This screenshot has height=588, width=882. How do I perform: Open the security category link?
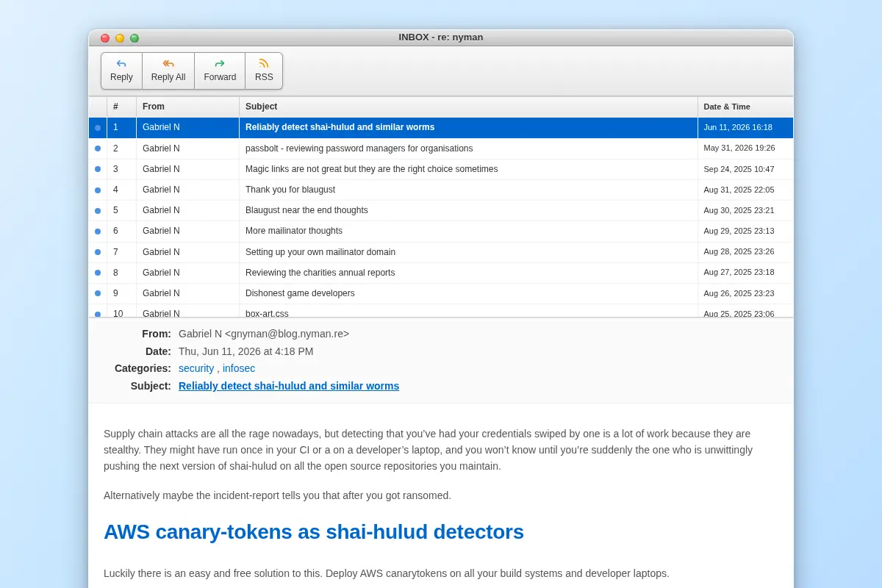point(196,368)
